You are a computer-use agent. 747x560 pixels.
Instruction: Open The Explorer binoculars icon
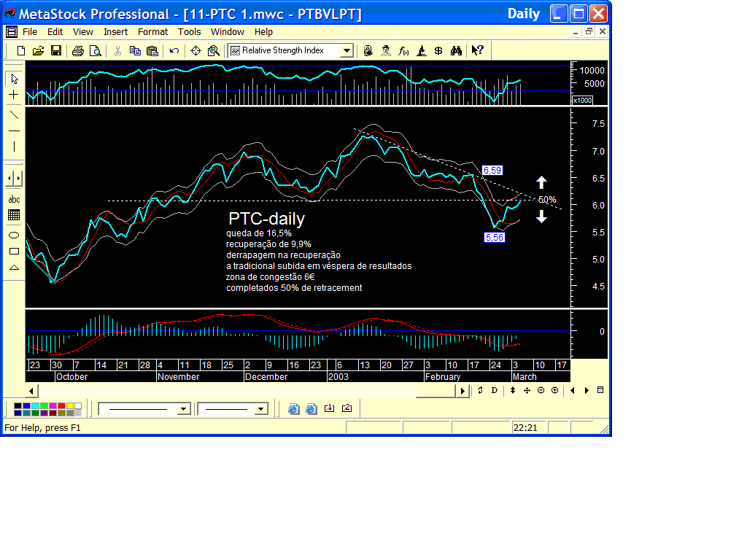(456, 50)
